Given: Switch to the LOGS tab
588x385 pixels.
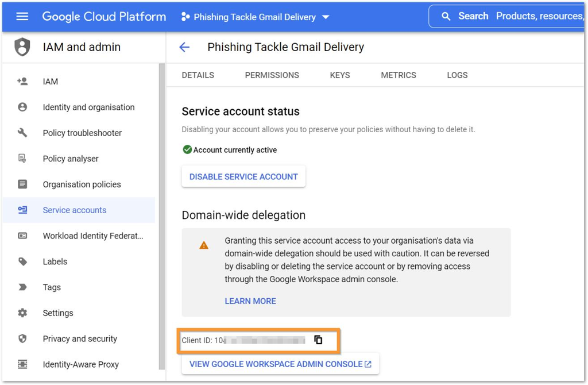Looking at the screenshot, I should [x=457, y=75].
